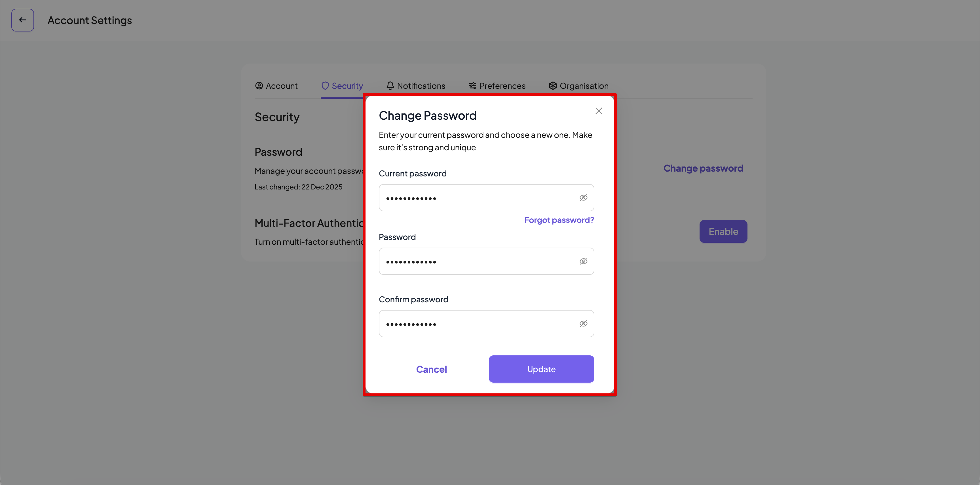The image size is (980, 485).
Task: Cancel the password change
Action: pos(431,369)
